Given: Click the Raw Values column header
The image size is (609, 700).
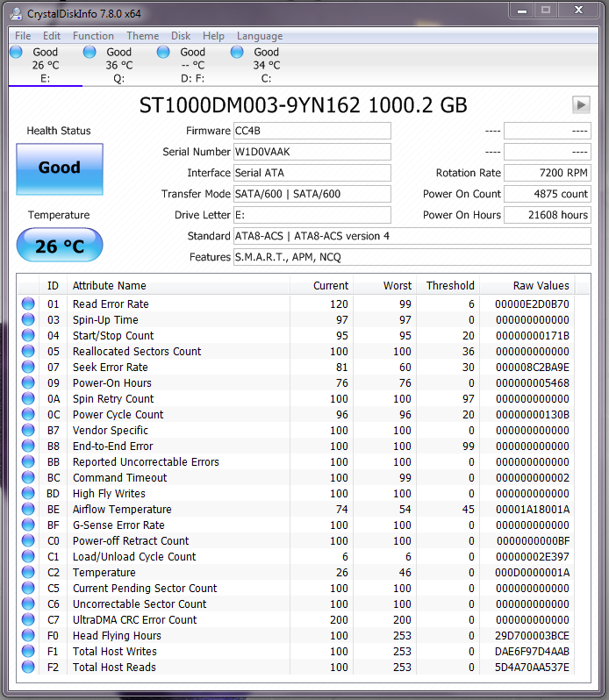Looking at the screenshot, I should tap(527, 286).
